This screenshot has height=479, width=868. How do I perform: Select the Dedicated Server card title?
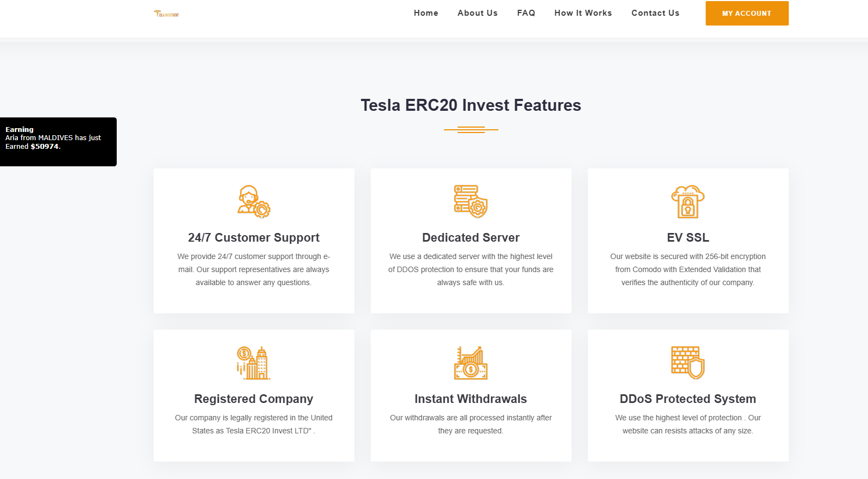[x=471, y=237]
